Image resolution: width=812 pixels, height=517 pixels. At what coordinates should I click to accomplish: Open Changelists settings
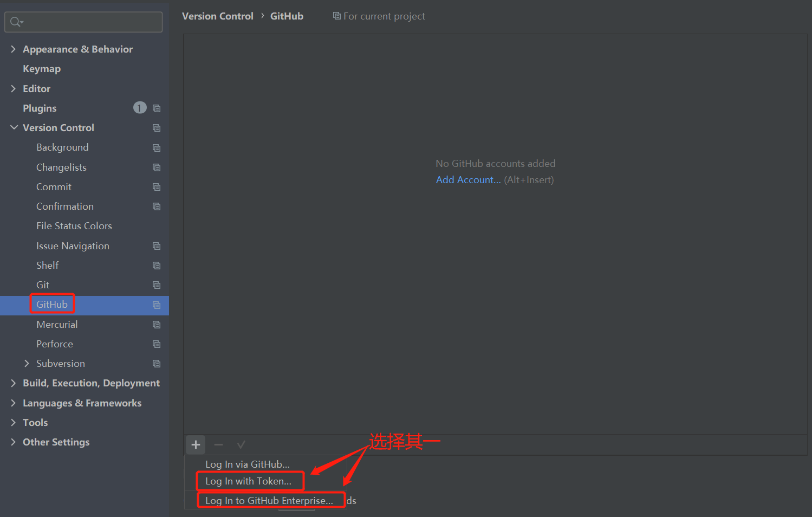tap(61, 167)
